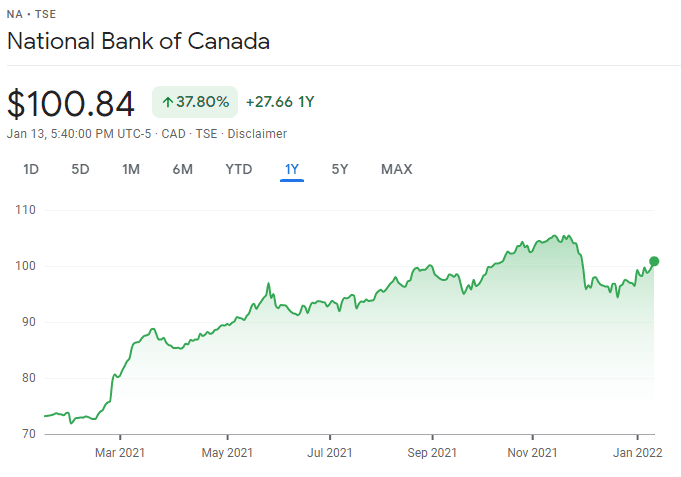The width and height of the screenshot is (681, 477).
Task: Select the 6M chart range
Action: pos(182,169)
